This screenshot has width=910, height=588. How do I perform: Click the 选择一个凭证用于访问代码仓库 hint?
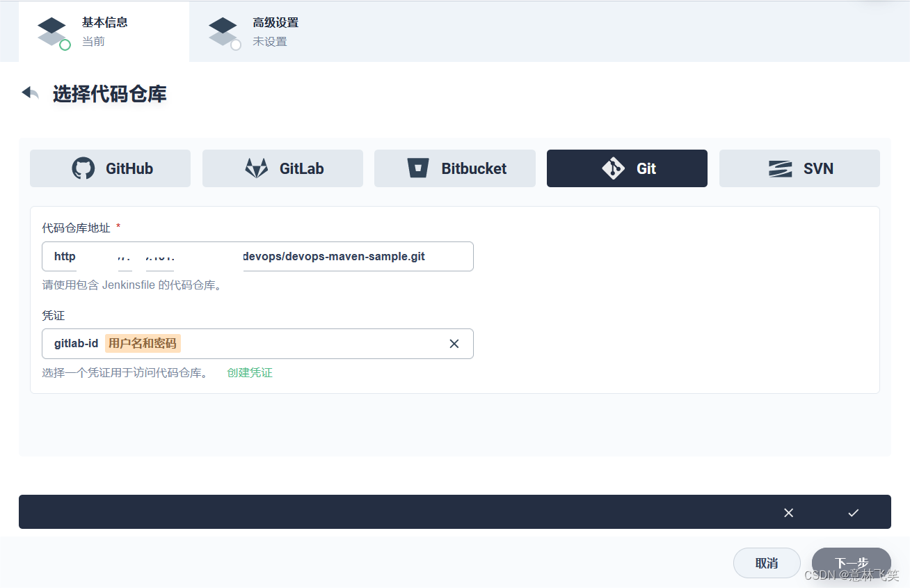tap(125, 373)
